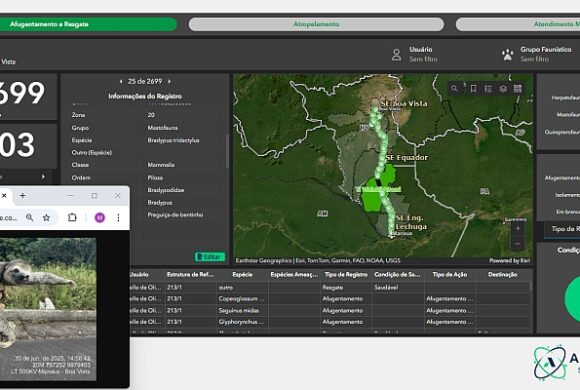Open the map search tool
Image resolution: width=580 pixels, height=390 pixels.
pyautogui.click(x=454, y=89)
